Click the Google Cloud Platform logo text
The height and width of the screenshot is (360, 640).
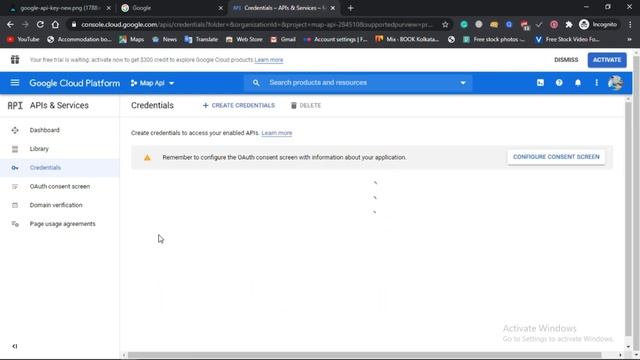pyautogui.click(x=75, y=83)
